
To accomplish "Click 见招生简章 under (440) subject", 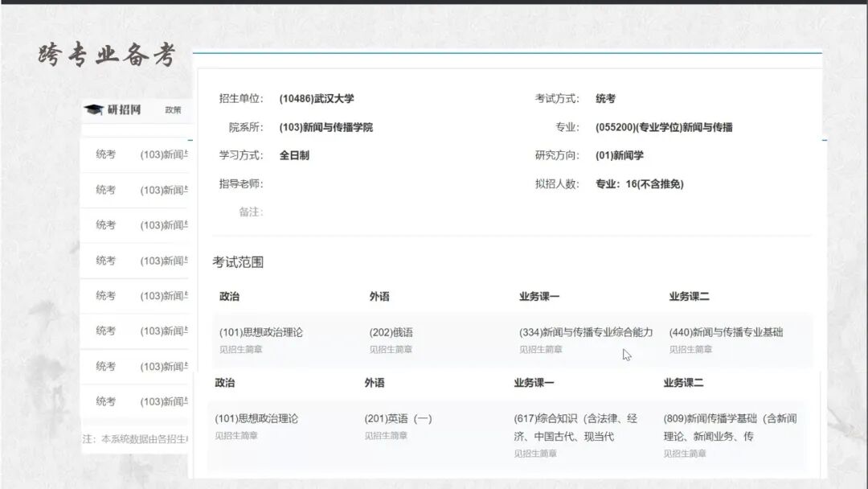I will click(x=690, y=349).
